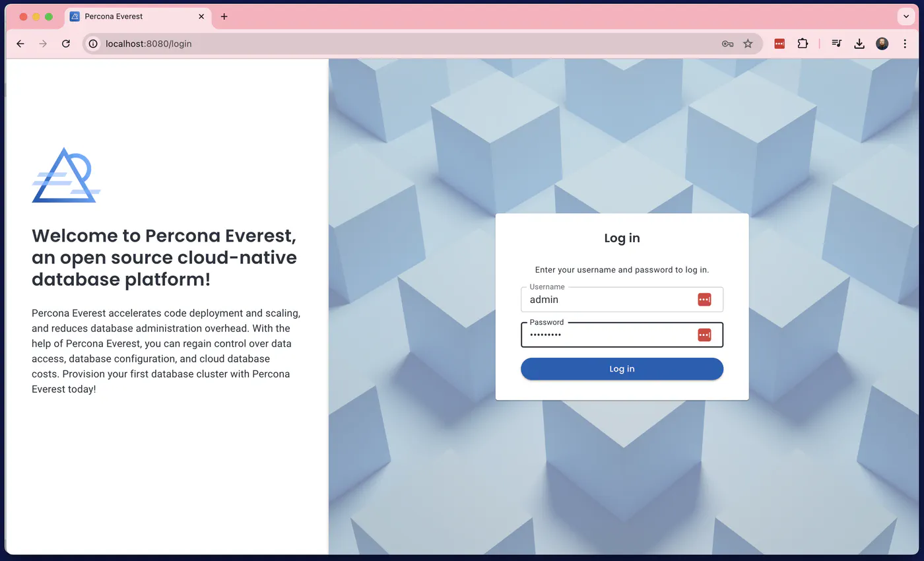Focus the Password input field
The width and height of the screenshot is (924, 561).
(x=622, y=335)
